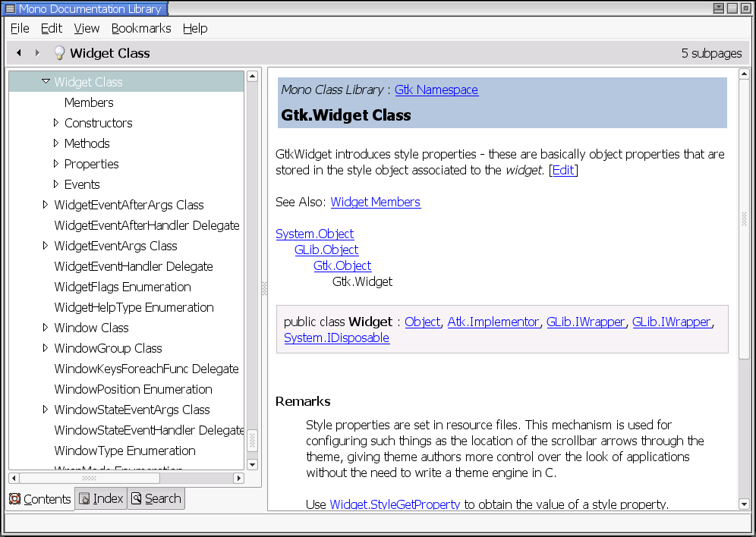Follow the GLib.Object link
Screen dimensions: 756x537
coord(326,250)
